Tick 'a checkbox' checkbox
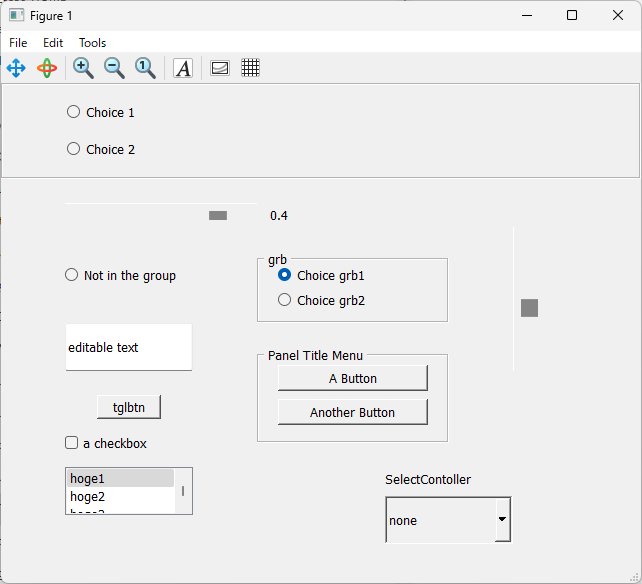 [x=71, y=443]
